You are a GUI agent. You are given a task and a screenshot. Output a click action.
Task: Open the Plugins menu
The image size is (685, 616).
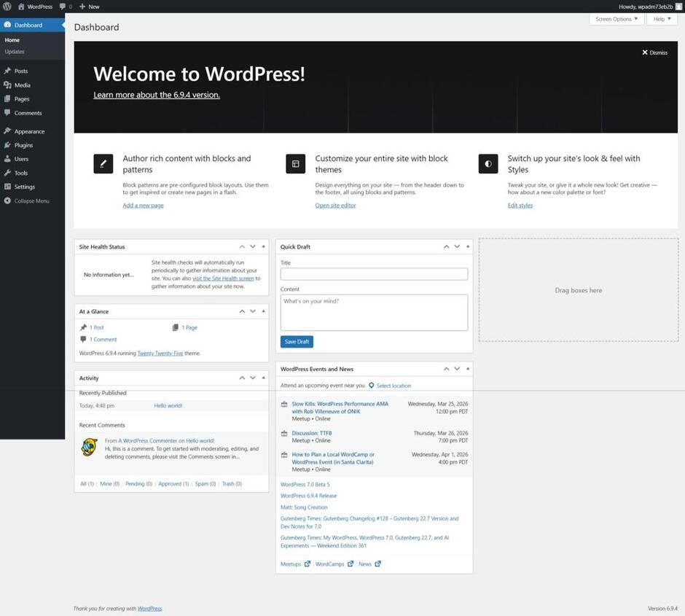(32, 145)
